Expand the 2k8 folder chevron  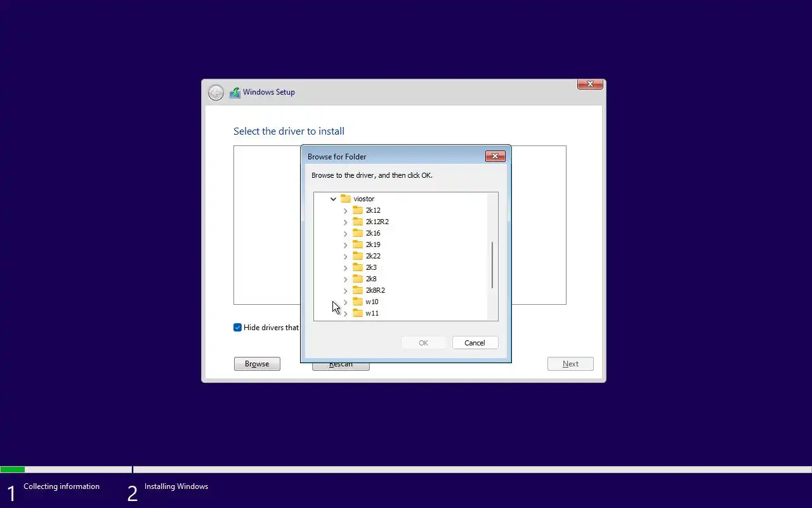345,279
